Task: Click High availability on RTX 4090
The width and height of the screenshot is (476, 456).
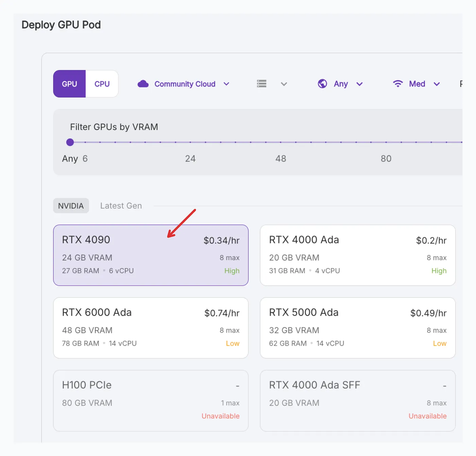Action: [232, 271]
